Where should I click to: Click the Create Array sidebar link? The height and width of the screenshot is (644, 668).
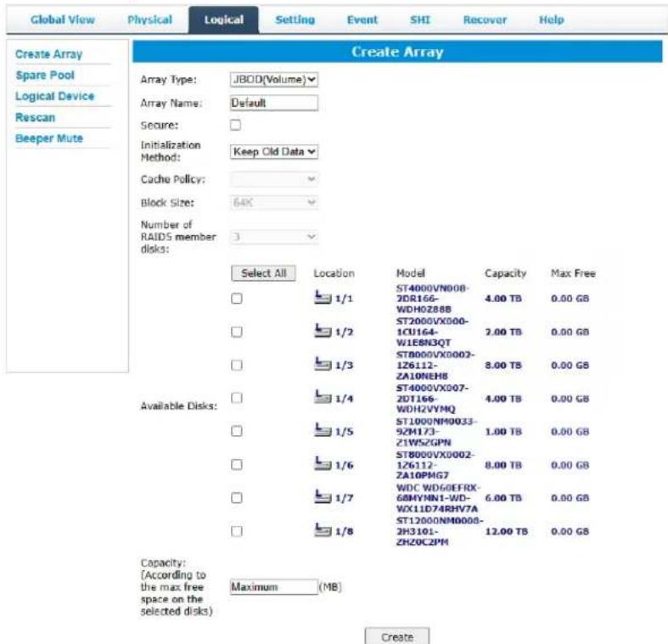48,54
